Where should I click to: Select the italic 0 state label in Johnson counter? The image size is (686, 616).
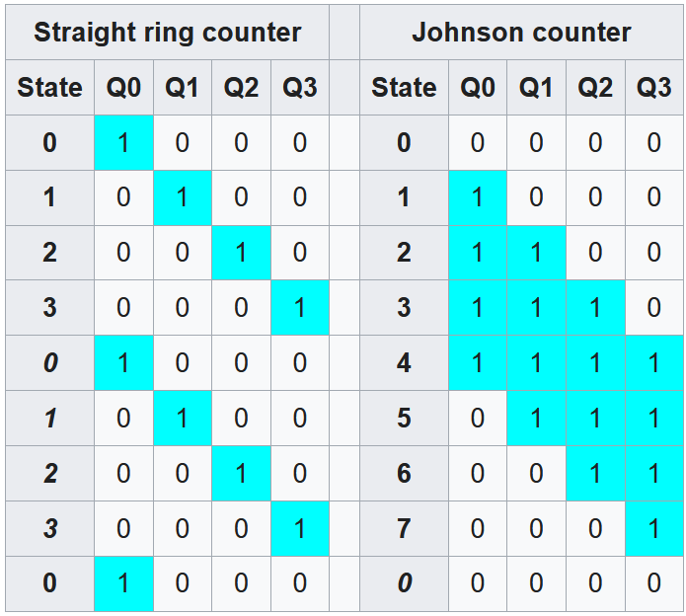tap(404, 583)
